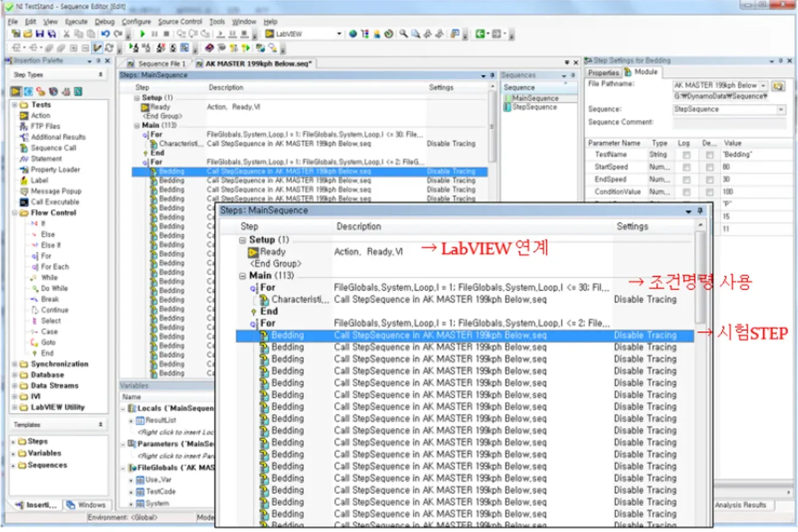Choose the Call Executable step type

pos(55,202)
